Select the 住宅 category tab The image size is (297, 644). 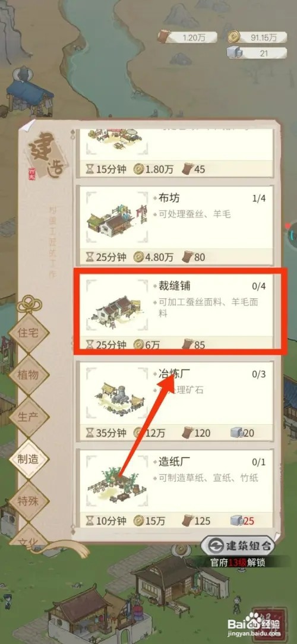coord(29,332)
